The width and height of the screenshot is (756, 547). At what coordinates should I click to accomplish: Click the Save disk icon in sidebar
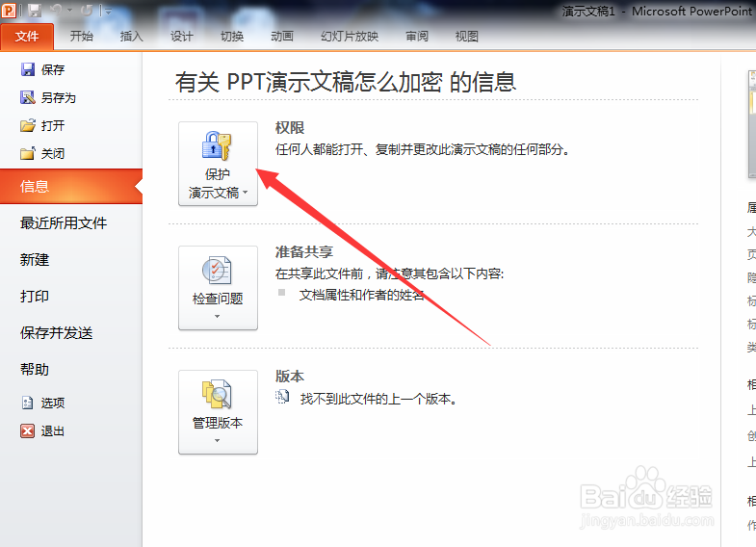pos(28,69)
